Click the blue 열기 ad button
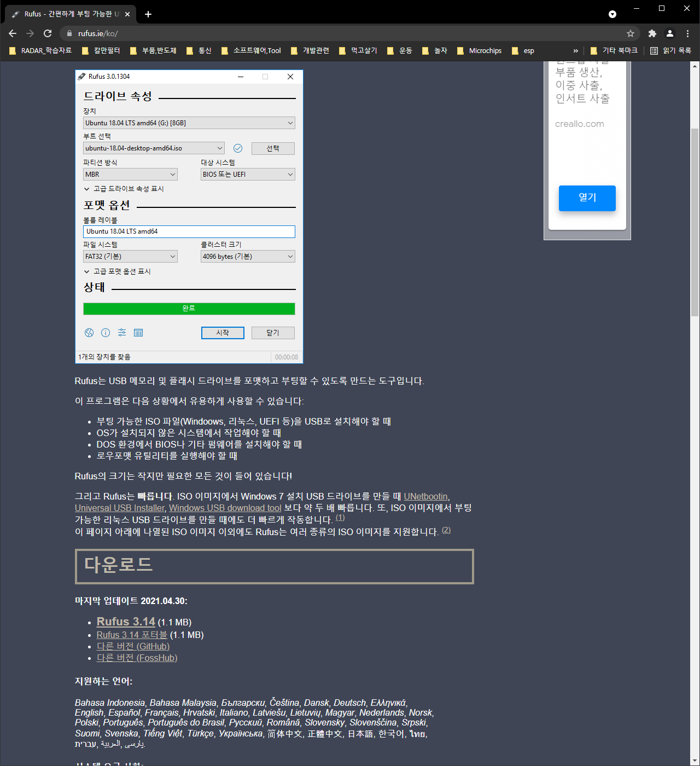Image resolution: width=700 pixels, height=766 pixels. (x=587, y=198)
